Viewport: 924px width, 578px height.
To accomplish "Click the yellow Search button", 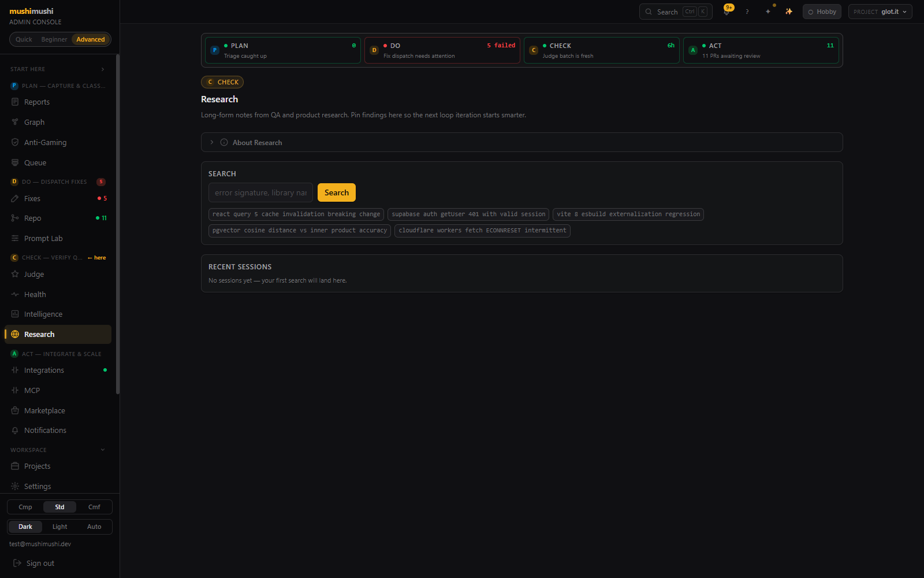I will point(337,192).
